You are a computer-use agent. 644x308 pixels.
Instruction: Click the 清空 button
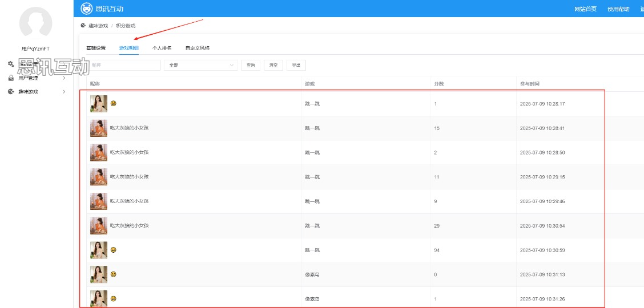273,65
